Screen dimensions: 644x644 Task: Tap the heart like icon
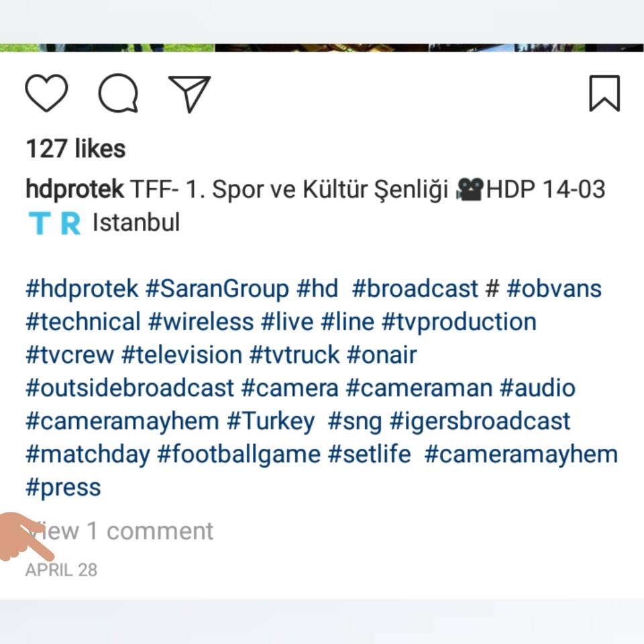(x=46, y=93)
